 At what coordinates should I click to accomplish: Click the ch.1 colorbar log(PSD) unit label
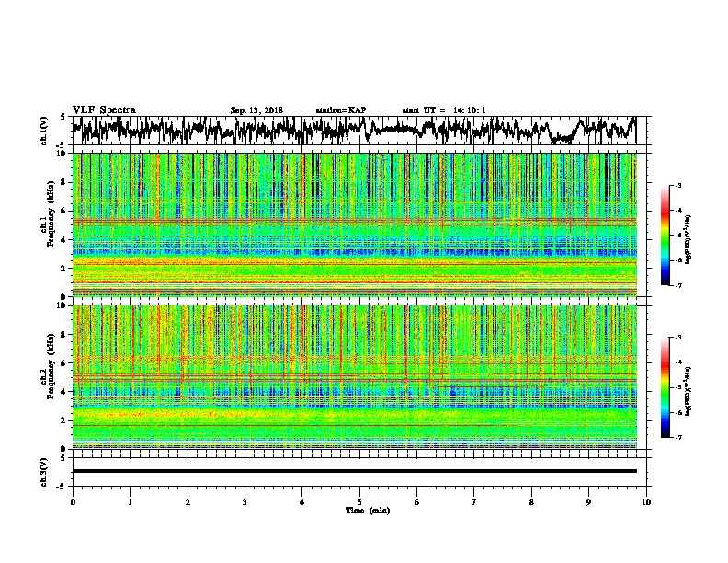coord(688,239)
